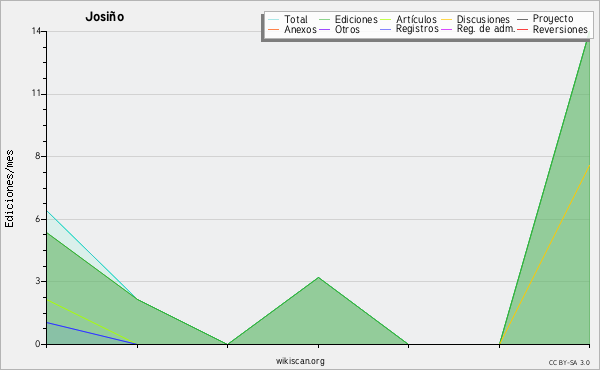Click the y-axis value '6'
The width and height of the screenshot is (600, 370).
click(38, 219)
